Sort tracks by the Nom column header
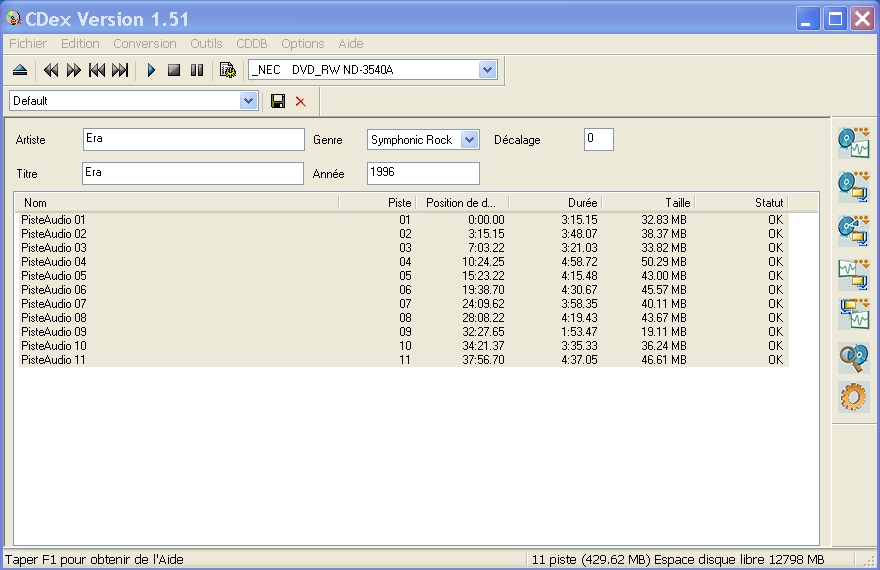880x570 pixels. (177, 203)
